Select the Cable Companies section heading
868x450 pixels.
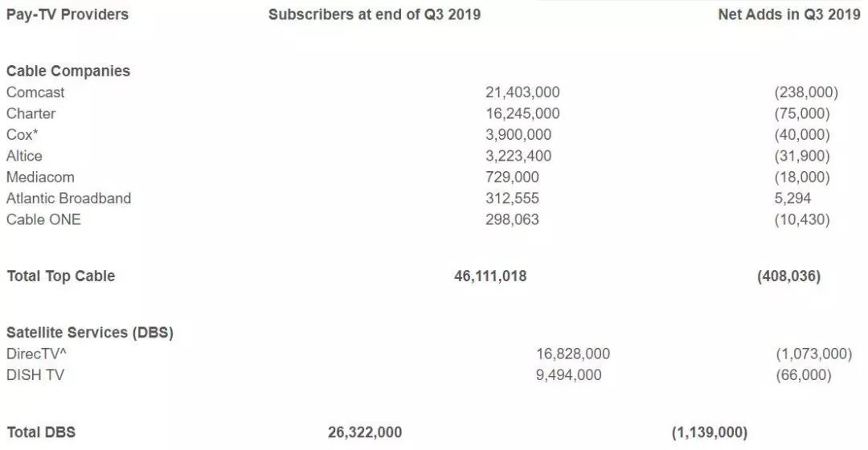coord(68,71)
